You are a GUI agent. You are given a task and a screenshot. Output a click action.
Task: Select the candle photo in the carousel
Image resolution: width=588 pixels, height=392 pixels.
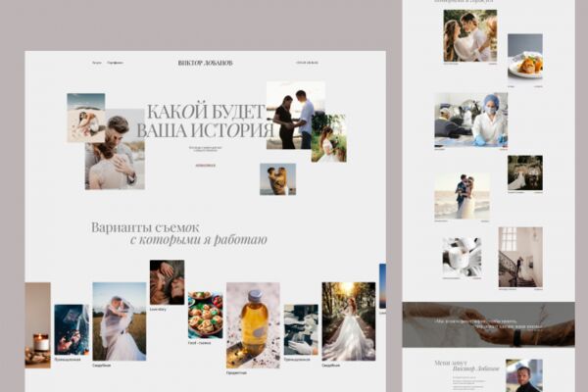(x=37, y=324)
